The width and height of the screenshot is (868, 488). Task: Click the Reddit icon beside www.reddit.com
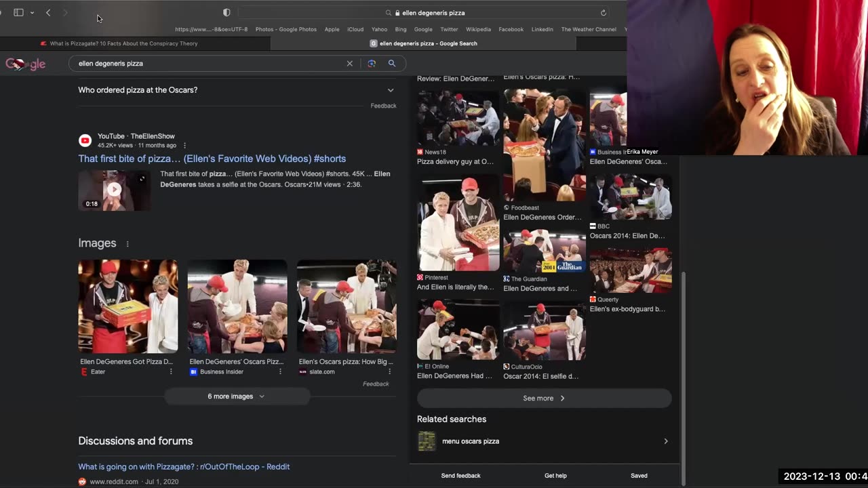(x=82, y=482)
